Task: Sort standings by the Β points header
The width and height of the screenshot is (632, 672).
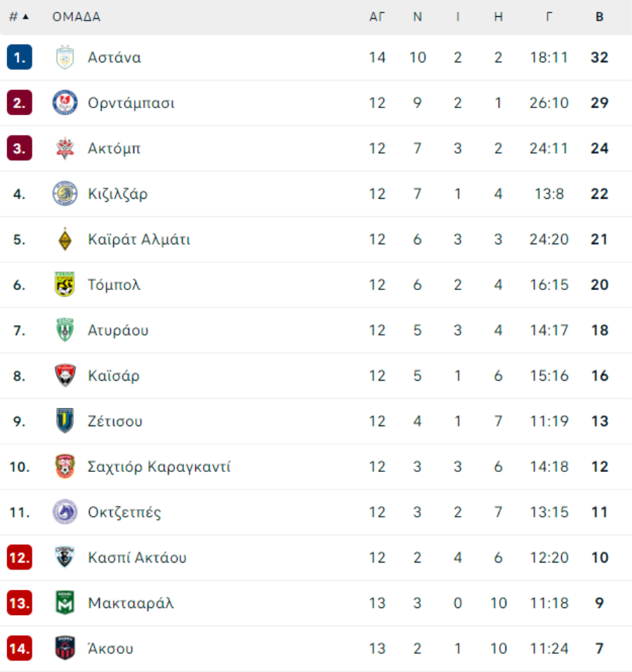Action: tap(600, 17)
